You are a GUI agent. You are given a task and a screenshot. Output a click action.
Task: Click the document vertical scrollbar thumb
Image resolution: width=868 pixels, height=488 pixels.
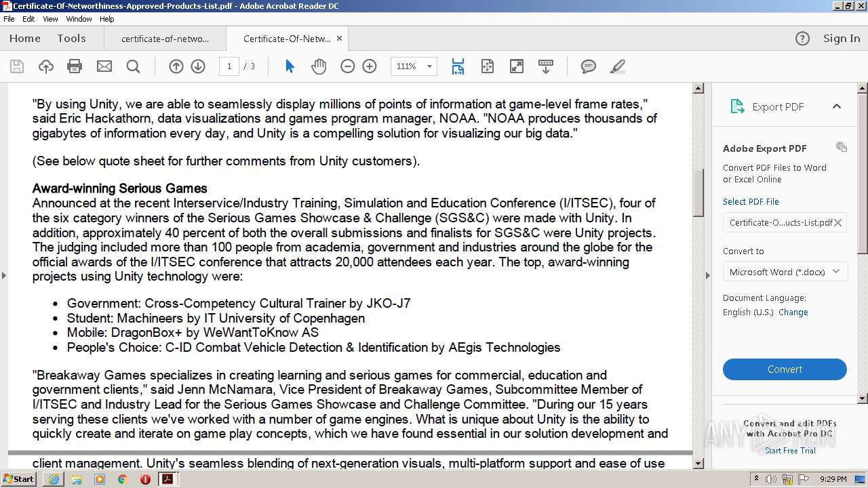click(x=698, y=192)
